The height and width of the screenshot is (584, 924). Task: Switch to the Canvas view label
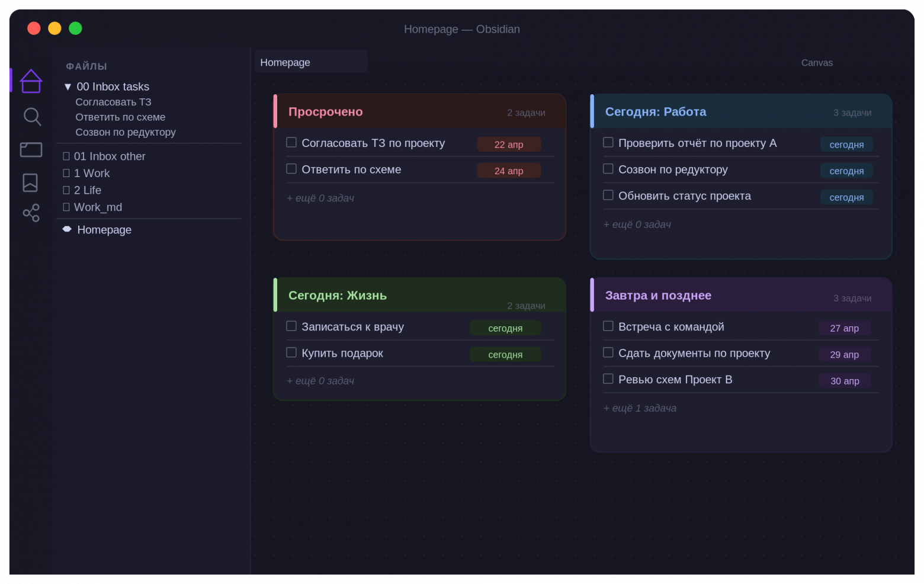[817, 63]
